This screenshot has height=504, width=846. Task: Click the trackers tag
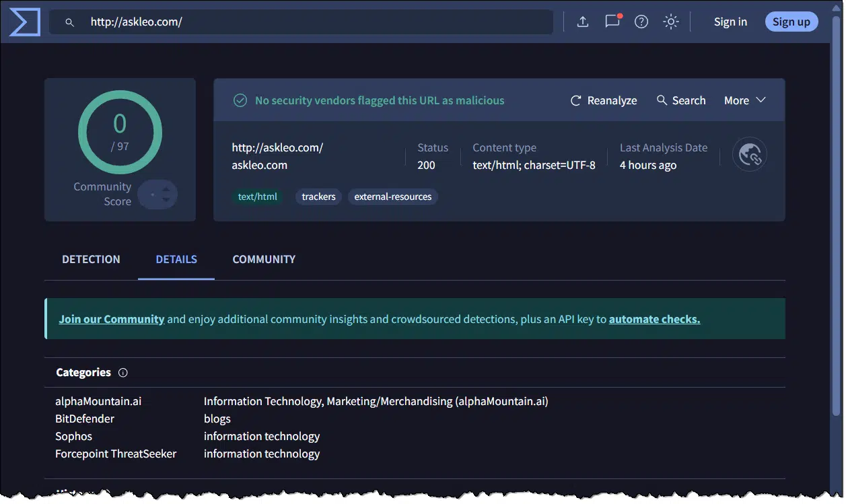[x=318, y=197]
